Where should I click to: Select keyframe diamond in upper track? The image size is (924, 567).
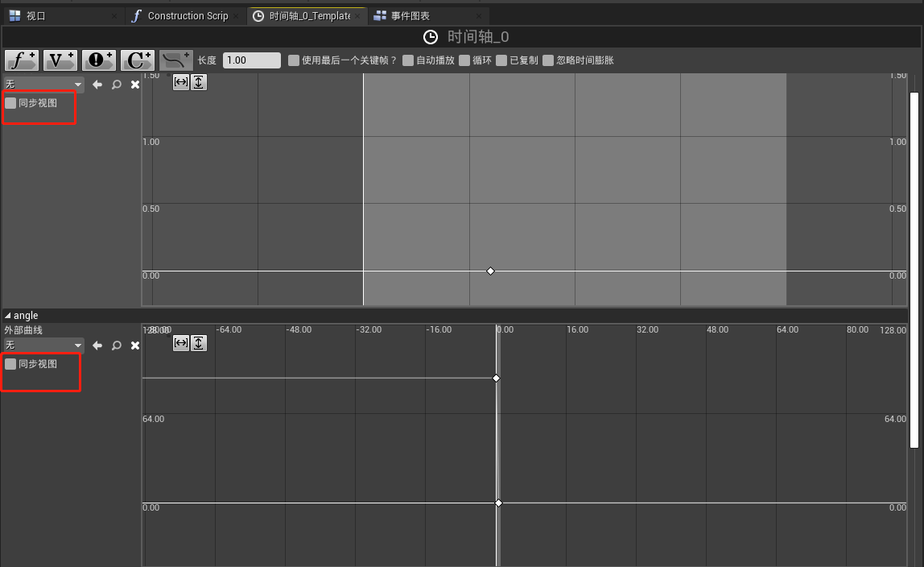(490, 271)
